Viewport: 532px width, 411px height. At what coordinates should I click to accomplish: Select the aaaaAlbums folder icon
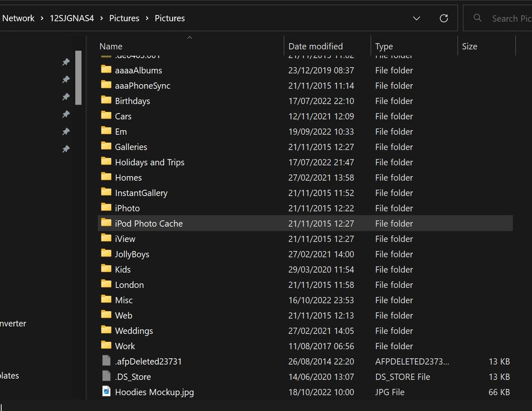click(x=106, y=70)
